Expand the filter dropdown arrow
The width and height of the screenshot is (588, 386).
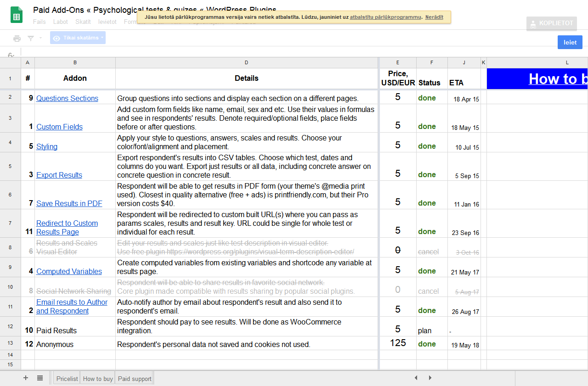(40, 38)
